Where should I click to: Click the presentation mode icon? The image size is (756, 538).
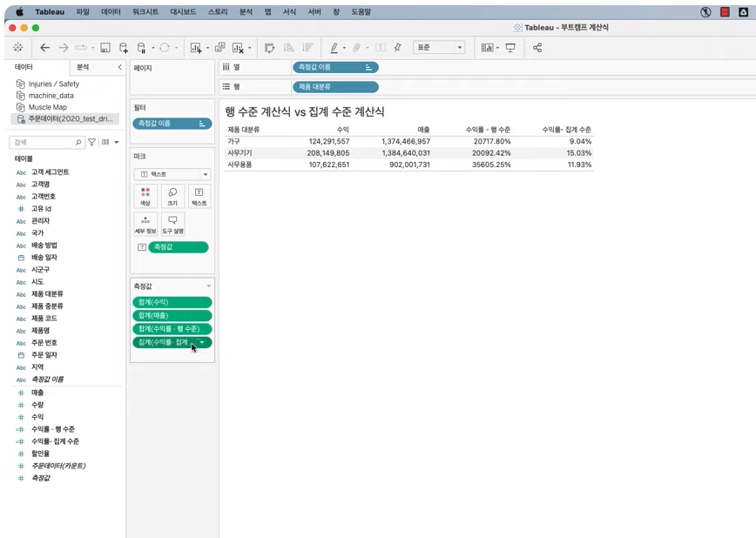tap(510, 47)
